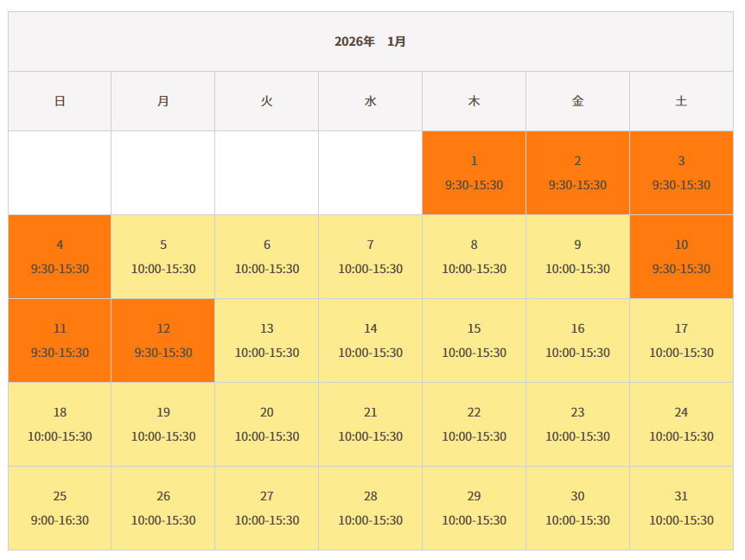Click the 2026年 1月 month header
The width and height of the screenshot is (745, 560).
[x=370, y=41]
